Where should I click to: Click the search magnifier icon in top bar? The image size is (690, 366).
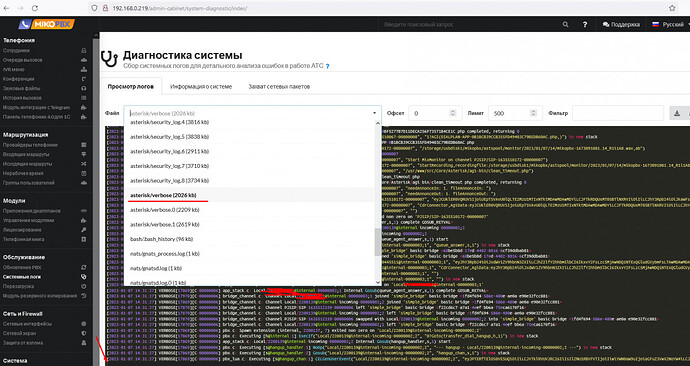coord(565,25)
